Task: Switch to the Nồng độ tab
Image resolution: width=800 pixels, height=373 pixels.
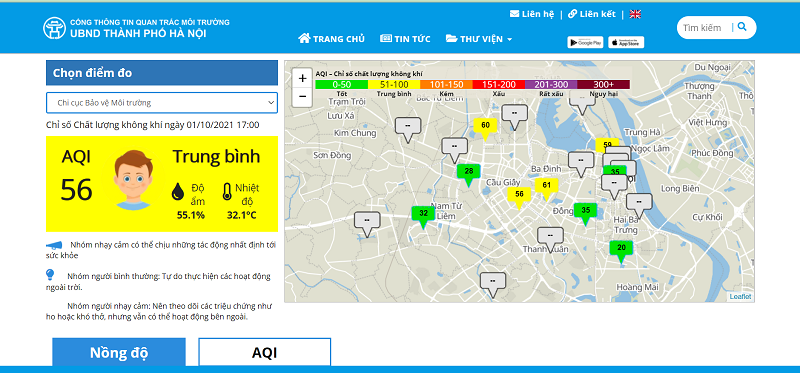Action: point(119,352)
